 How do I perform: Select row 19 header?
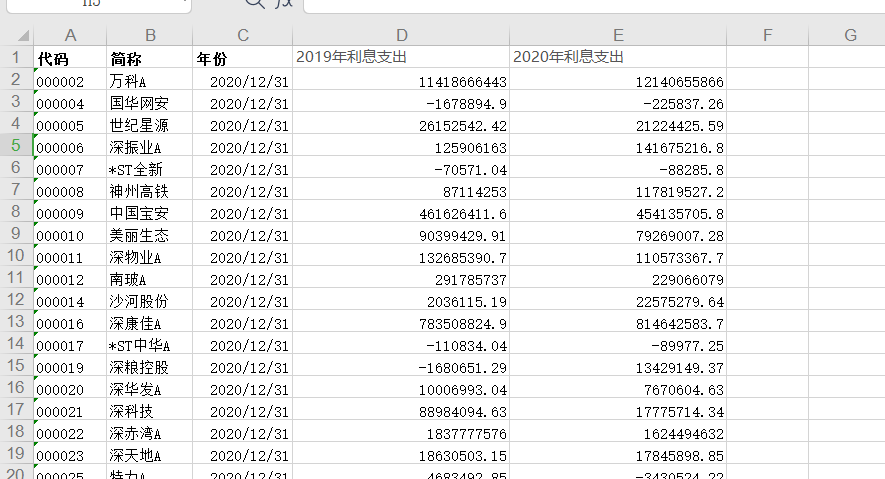pos(16,453)
